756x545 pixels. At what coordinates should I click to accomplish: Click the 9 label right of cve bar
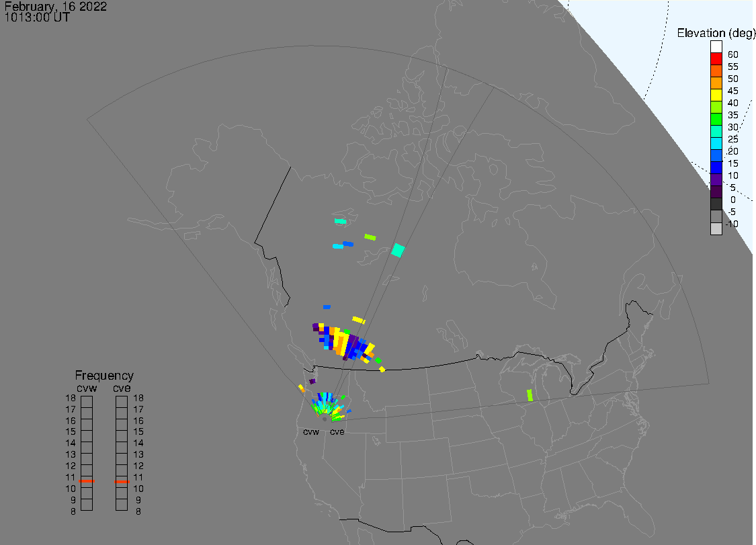(x=138, y=500)
